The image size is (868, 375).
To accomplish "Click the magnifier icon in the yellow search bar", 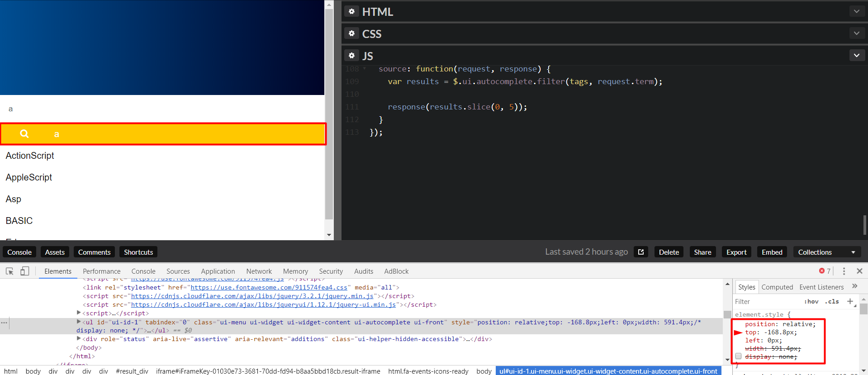I will click(24, 133).
